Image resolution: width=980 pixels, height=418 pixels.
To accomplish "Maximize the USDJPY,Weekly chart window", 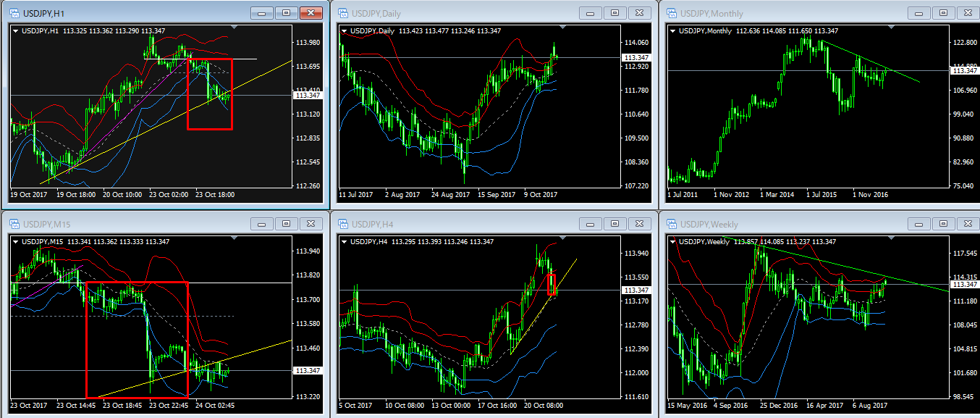I will pos(942,224).
